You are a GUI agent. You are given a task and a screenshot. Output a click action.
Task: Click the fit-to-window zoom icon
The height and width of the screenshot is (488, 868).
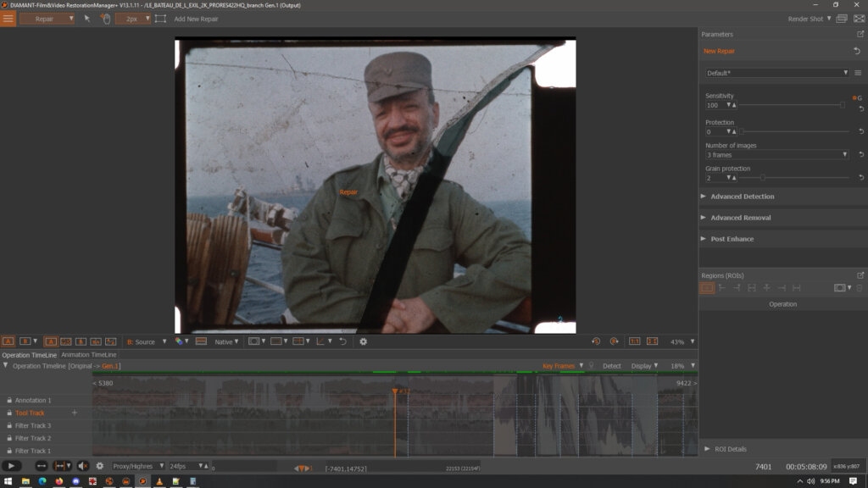[x=652, y=341]
